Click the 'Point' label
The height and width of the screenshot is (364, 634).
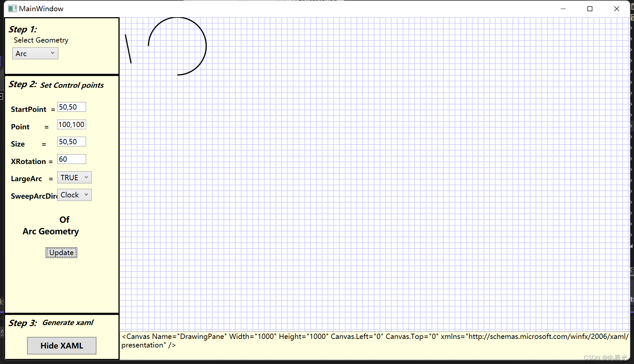pos(20,127)
